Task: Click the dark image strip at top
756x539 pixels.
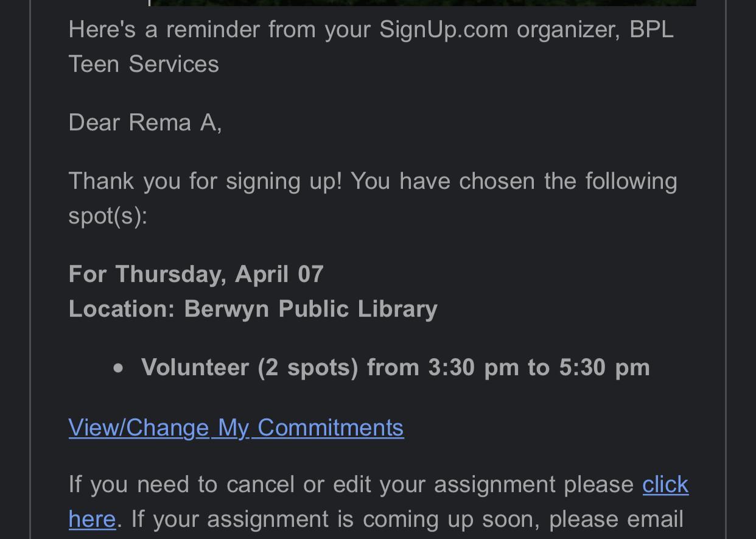Action: click(422, 2)
